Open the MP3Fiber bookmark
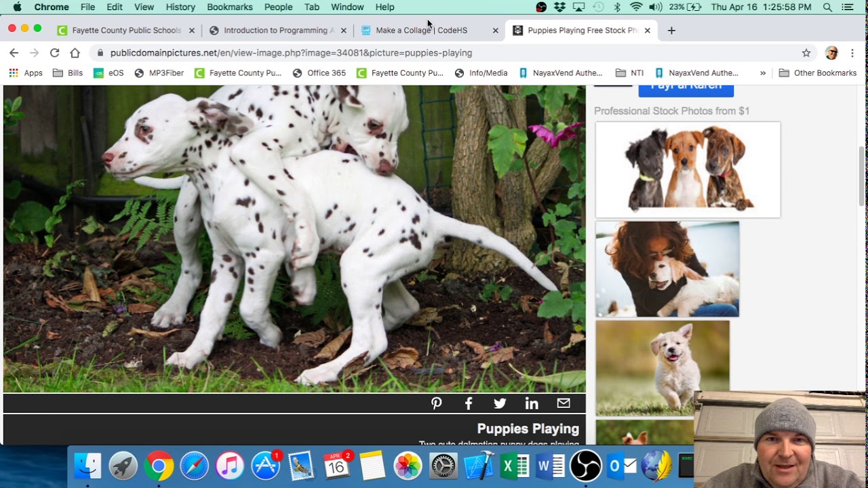The height and width of the screenshot is (488, 868). pos(159,73)
